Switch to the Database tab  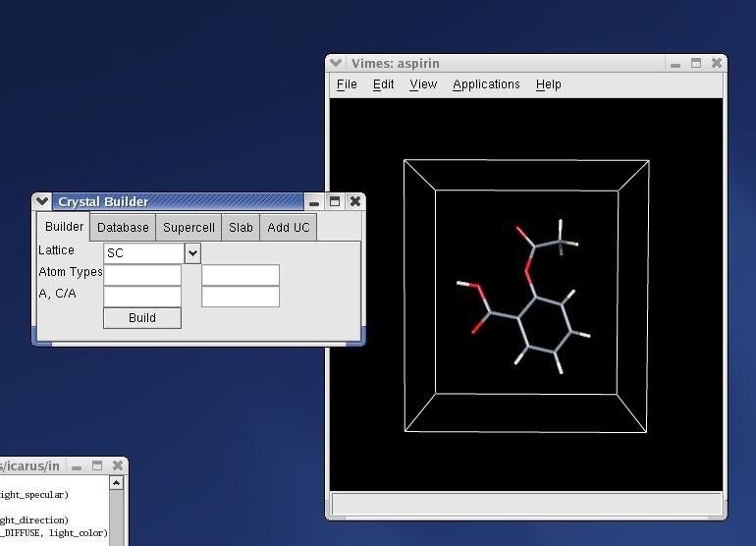click(x=123, y=228)
